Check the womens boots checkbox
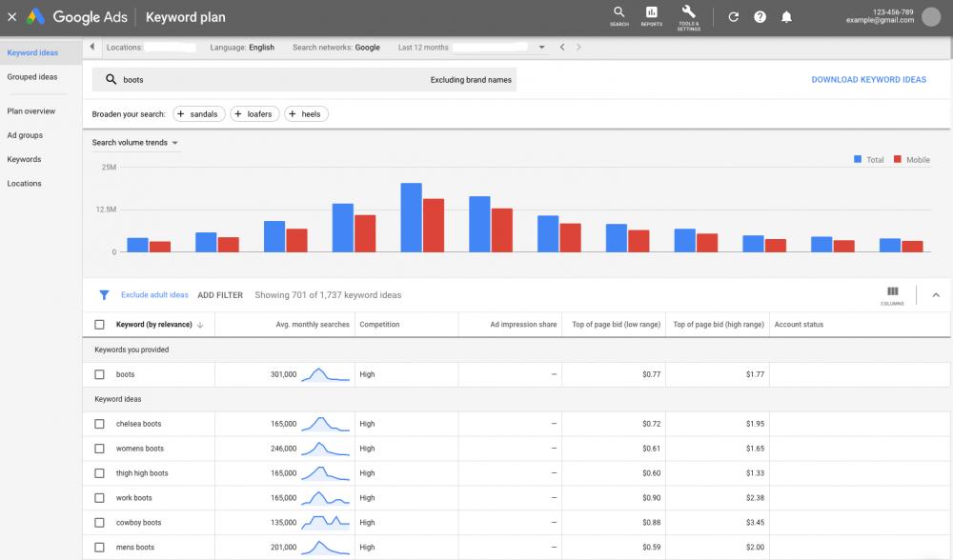Screen dimensions: 953x560 click(x=100, y=449)
